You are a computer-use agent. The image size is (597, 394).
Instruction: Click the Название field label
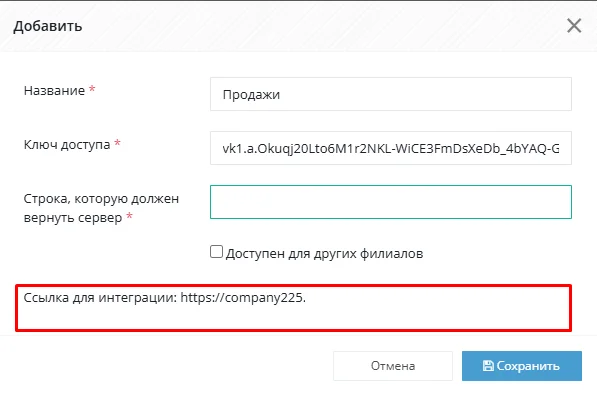(54, 91)
